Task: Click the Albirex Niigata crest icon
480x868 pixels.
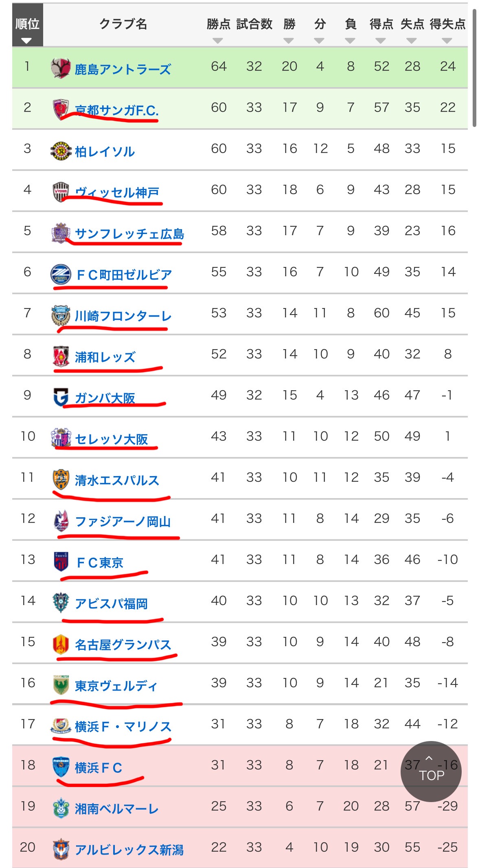Action: (61, 849)
